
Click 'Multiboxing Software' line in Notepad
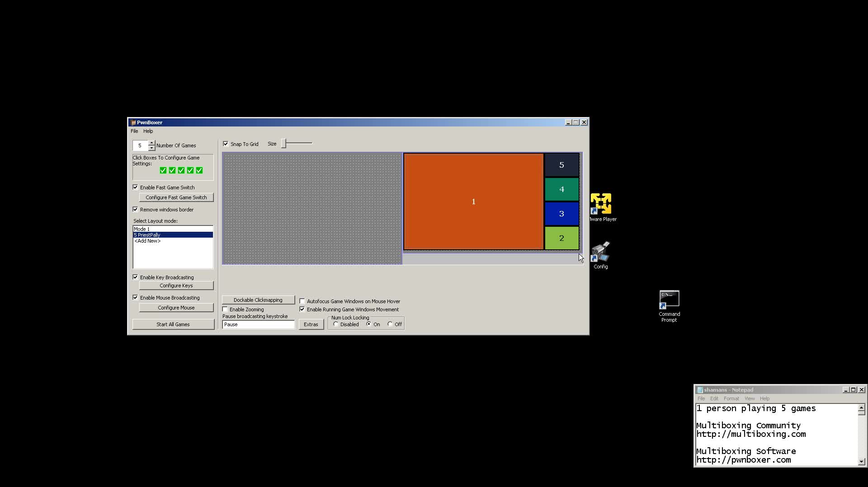[746, 451]
